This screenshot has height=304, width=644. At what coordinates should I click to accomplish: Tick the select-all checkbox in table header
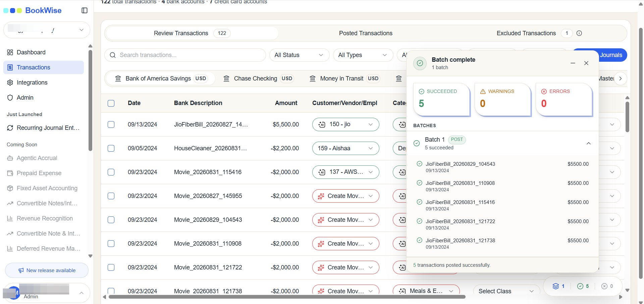(111, 103)
